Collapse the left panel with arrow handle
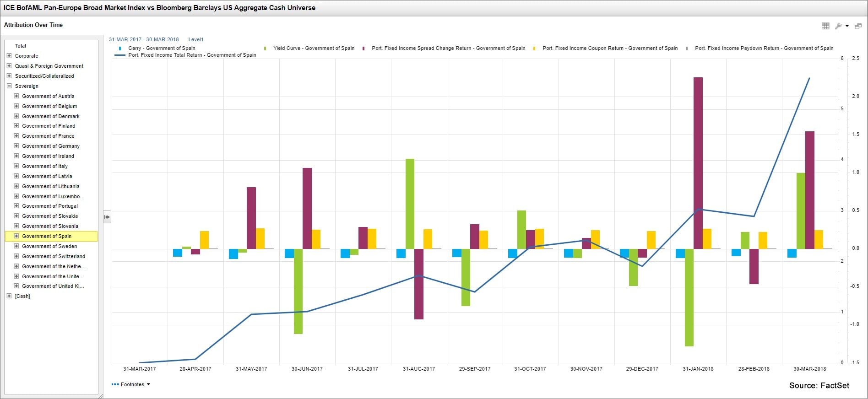Image resolution: width=868 pixels, height=399 pixels. 107,217
